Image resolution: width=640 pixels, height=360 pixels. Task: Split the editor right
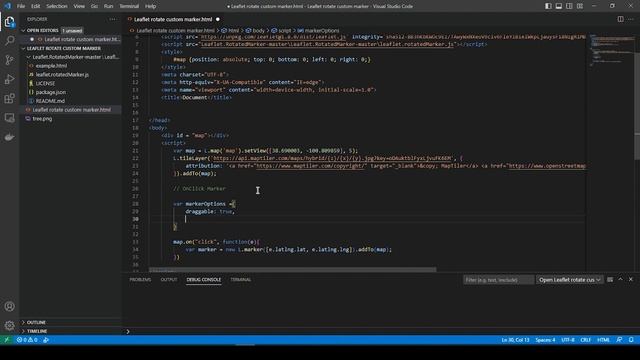(x=620, y=19)
